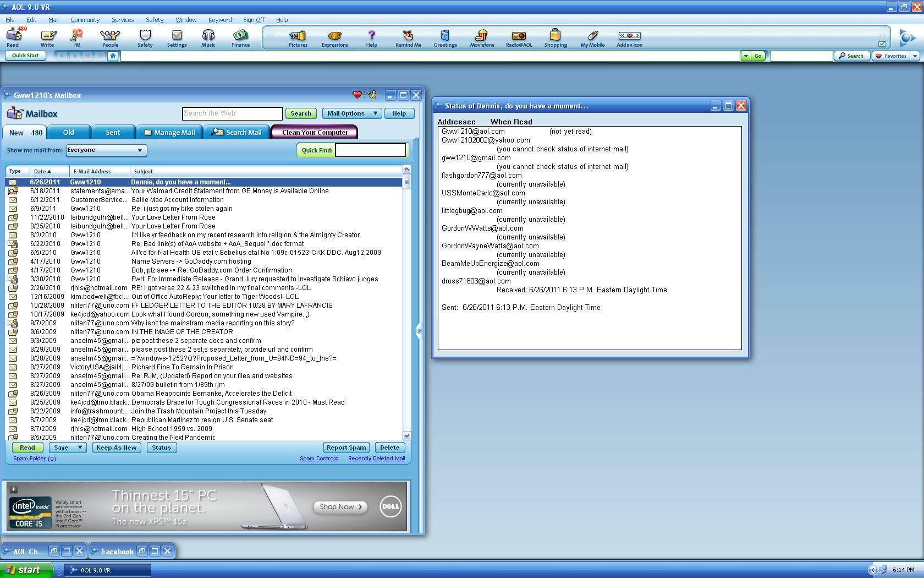
Task: Click the heart favorite icon in Mailbox title bar
Action: (x=357, y=95)
